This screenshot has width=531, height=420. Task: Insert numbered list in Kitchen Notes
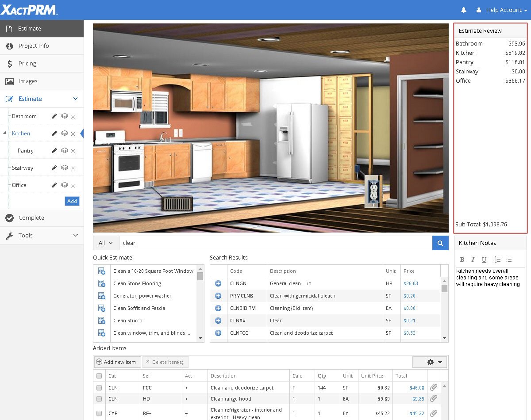(497, 260)
